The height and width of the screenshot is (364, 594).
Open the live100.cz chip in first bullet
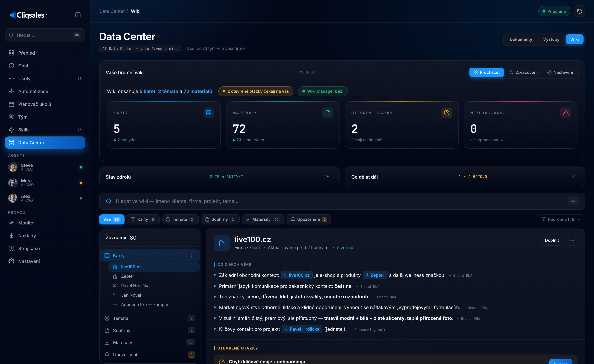point(296,275)
